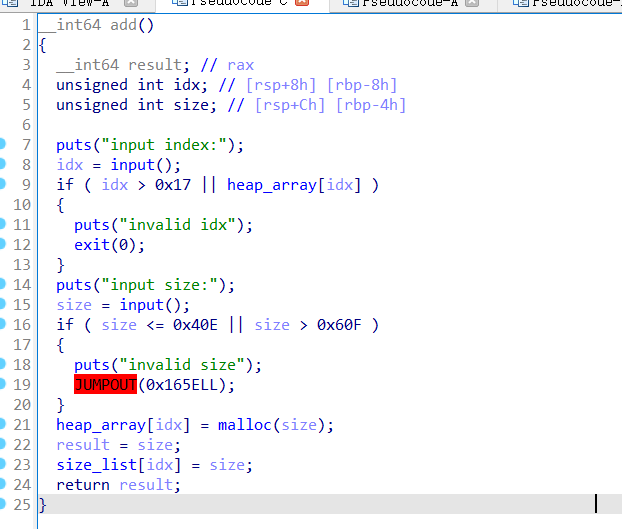
Task: Switch to the Pseudocode-A tab
Action: tap(411, 4)
